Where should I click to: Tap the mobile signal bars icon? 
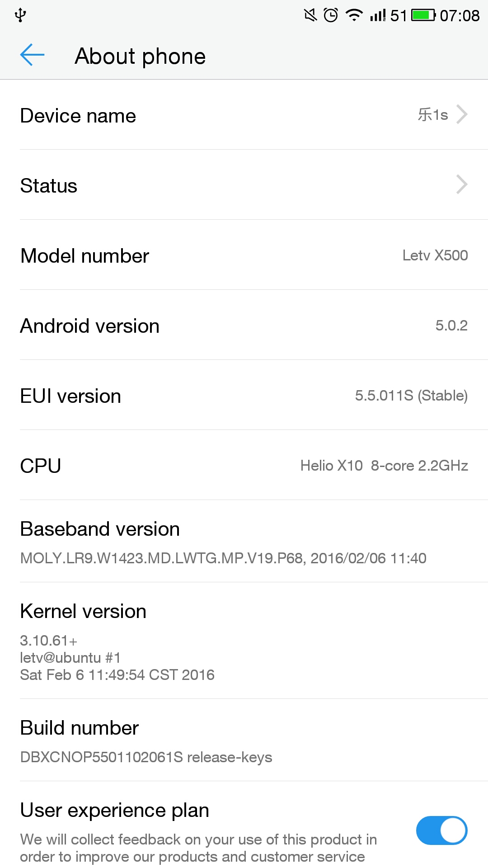click(378, 15)
